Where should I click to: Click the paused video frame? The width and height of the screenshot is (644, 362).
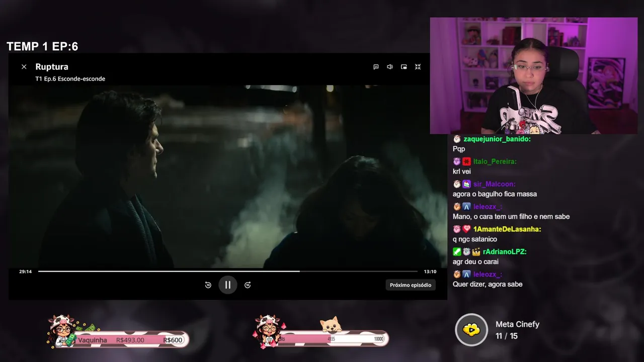[x=227, y=176]
